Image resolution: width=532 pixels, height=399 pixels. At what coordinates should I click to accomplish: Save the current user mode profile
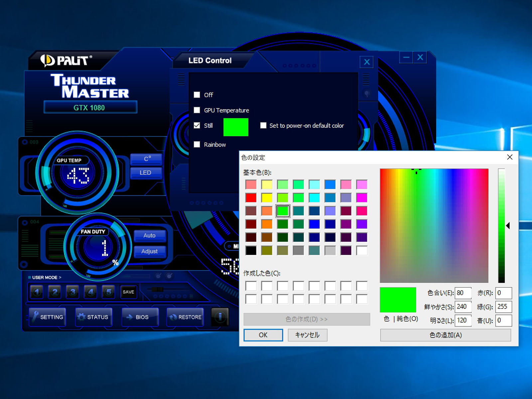(128, 292)
